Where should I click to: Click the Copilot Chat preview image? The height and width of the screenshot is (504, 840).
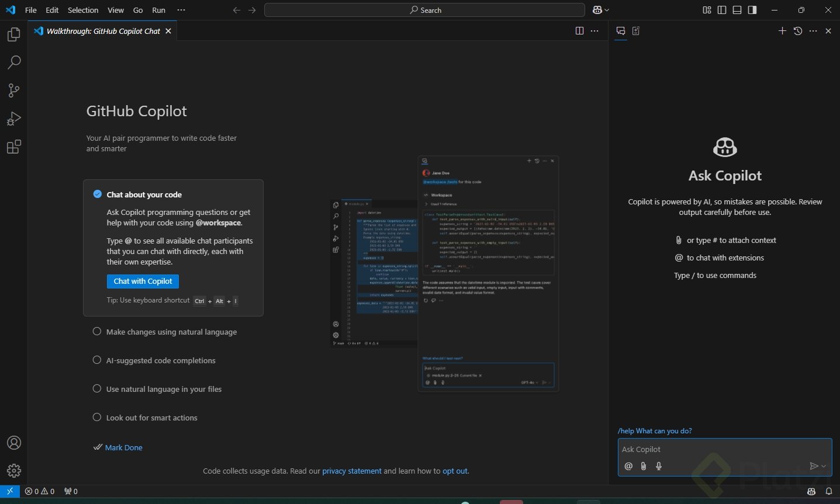click(444, 273)
